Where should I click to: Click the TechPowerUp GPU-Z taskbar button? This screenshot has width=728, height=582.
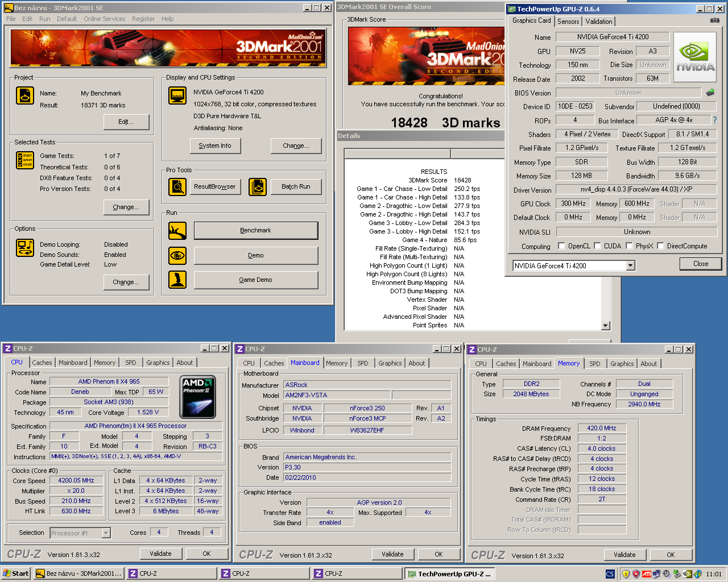click(450, 574)
